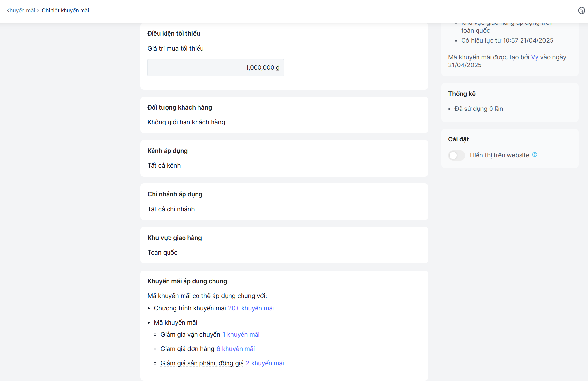The width and height of the screenshot is (588, 381).
Task: Click the breadcrumb chevron separator arrow
Action: click(x=38, y=11)
